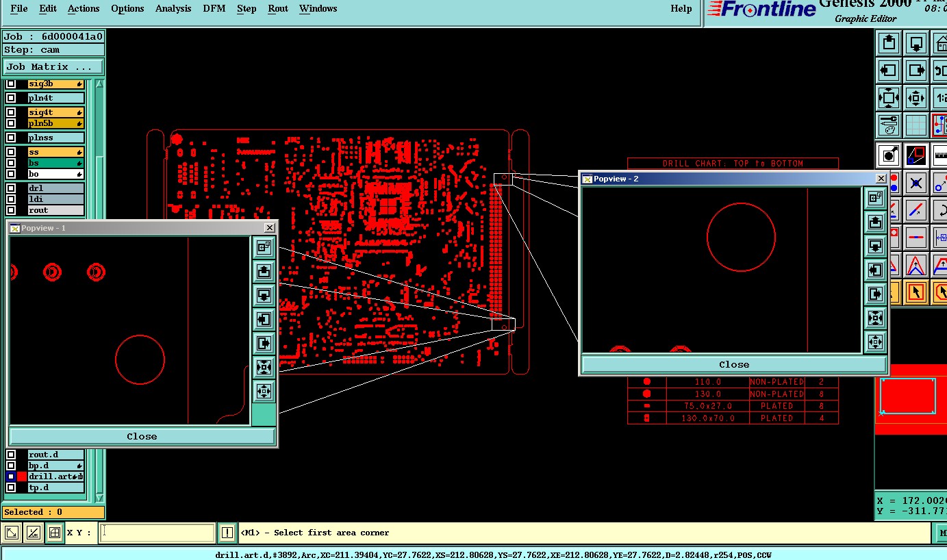947x560 pixels.
Task: Click the orange arrow-in-rectangle select tool
Action: tap(916, 292)
